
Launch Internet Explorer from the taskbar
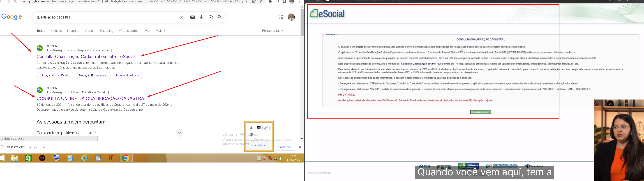(84, 158)
